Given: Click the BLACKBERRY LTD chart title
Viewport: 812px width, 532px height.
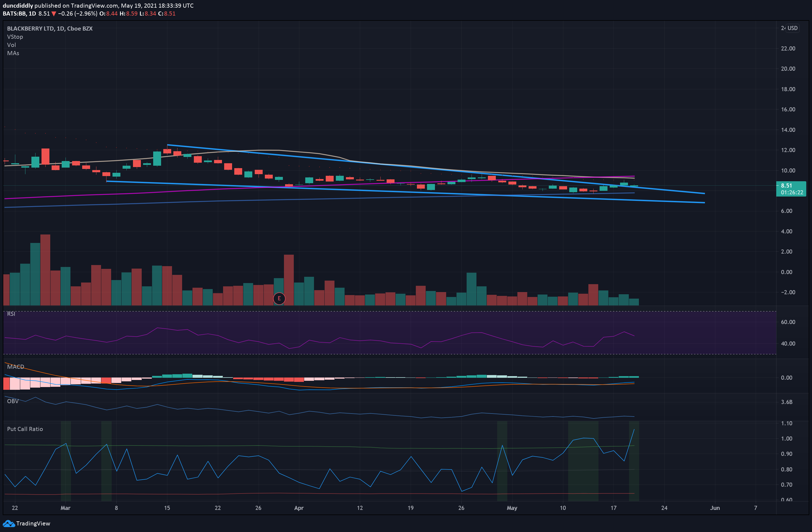Looking at the screenshot, I should [50, 29].
